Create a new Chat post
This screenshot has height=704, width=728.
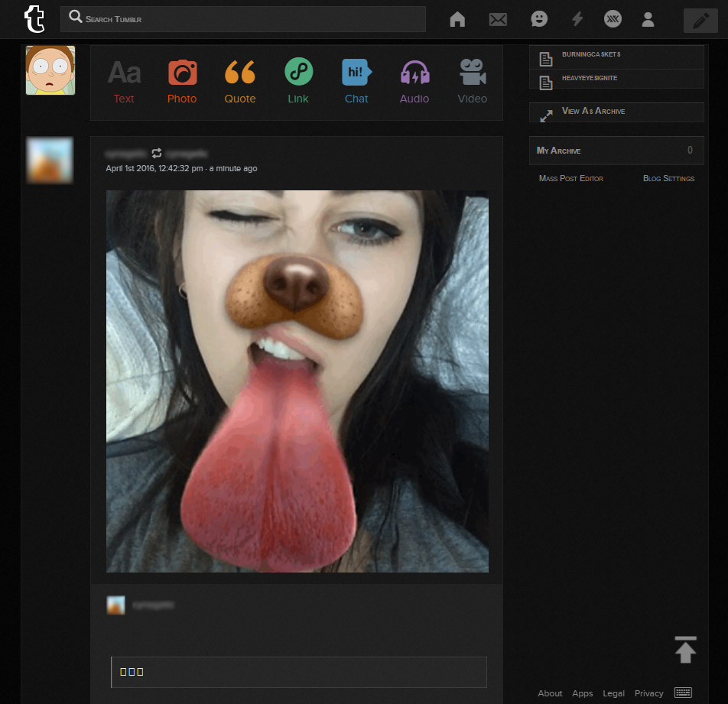pos(356,82)
